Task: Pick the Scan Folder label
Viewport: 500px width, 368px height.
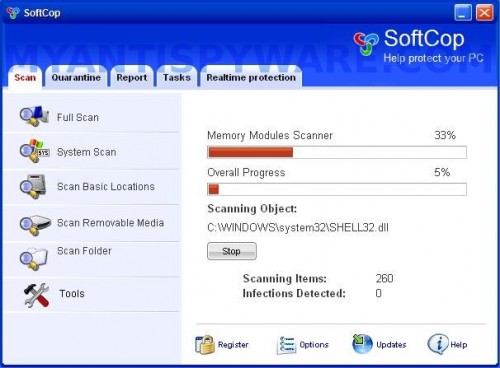Action: pos(84,251)
